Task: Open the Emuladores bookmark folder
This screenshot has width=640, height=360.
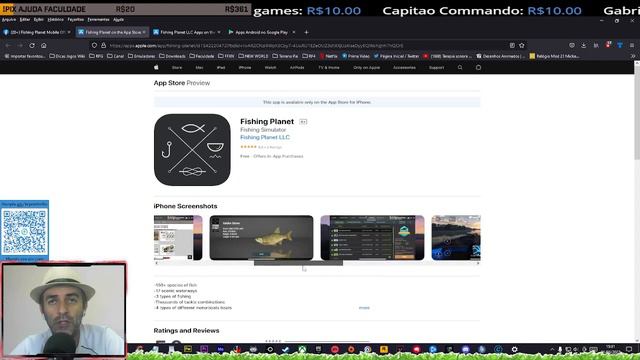Action: click(142, 56)
